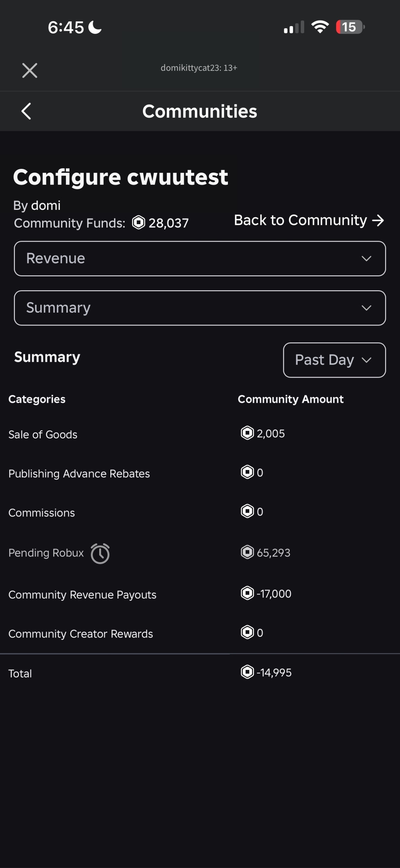Tap the Robux icon beside Community Revenue Payouts
This screenshot has width=400, height=868.
click(x=247, y=593)
